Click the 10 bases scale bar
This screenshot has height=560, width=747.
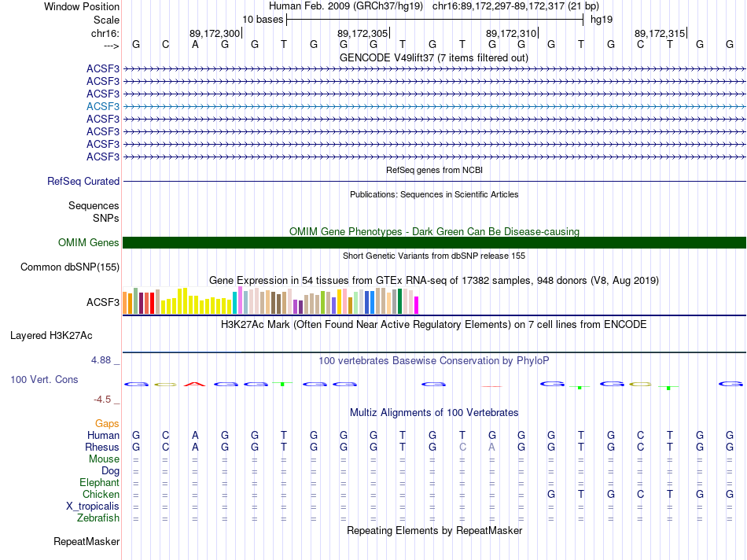point(434,19)
